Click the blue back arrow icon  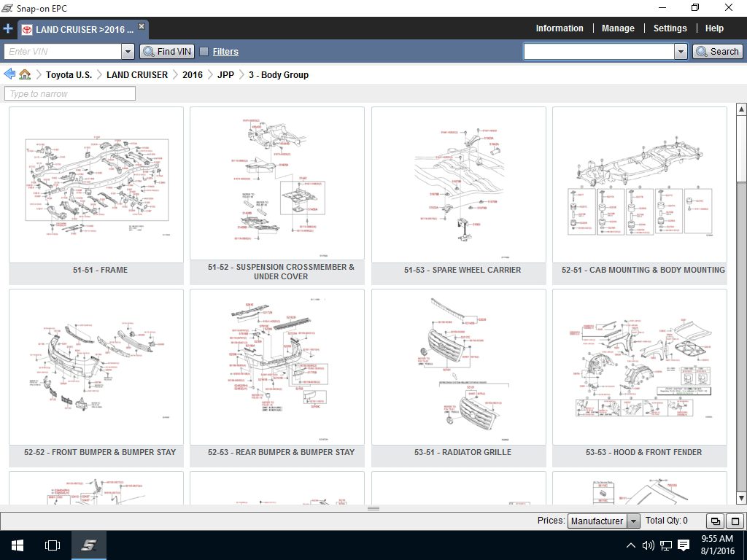click(x=9, y=74)
